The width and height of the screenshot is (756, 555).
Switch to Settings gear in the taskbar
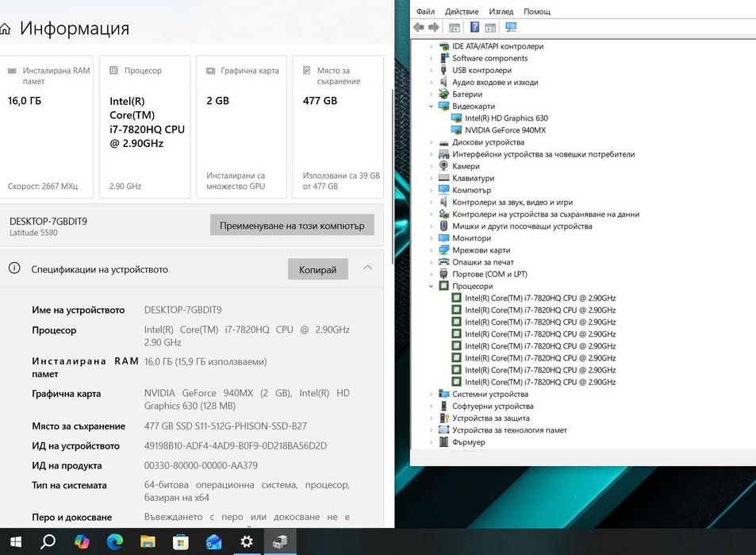tap(247, 542)
